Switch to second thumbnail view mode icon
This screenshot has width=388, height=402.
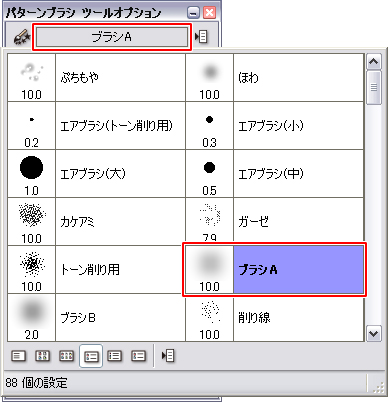(42, 356)
